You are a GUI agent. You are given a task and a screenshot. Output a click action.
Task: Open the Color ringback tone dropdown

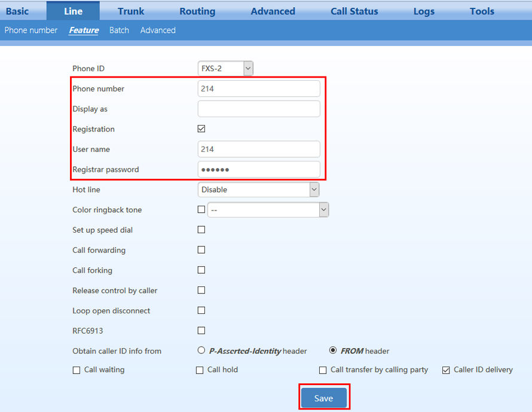tap(268, 210)
